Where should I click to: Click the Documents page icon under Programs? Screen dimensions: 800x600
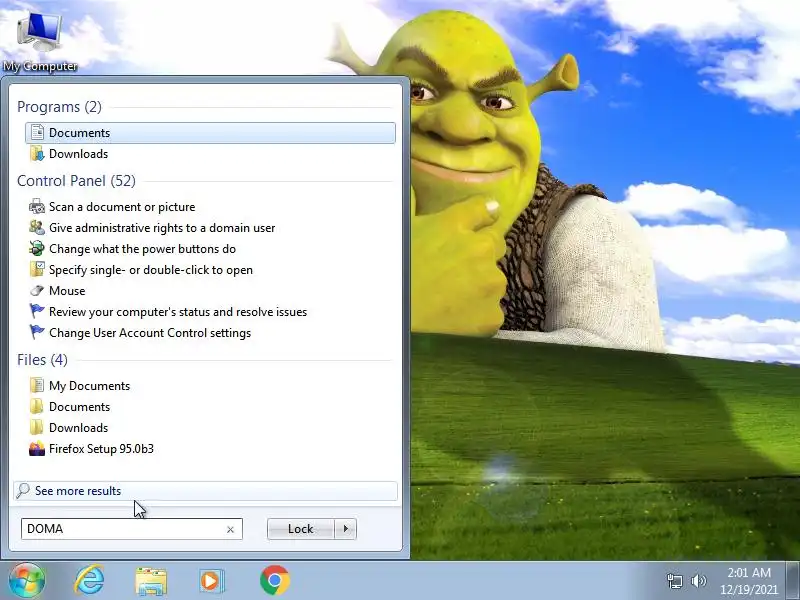coord(37,132)
